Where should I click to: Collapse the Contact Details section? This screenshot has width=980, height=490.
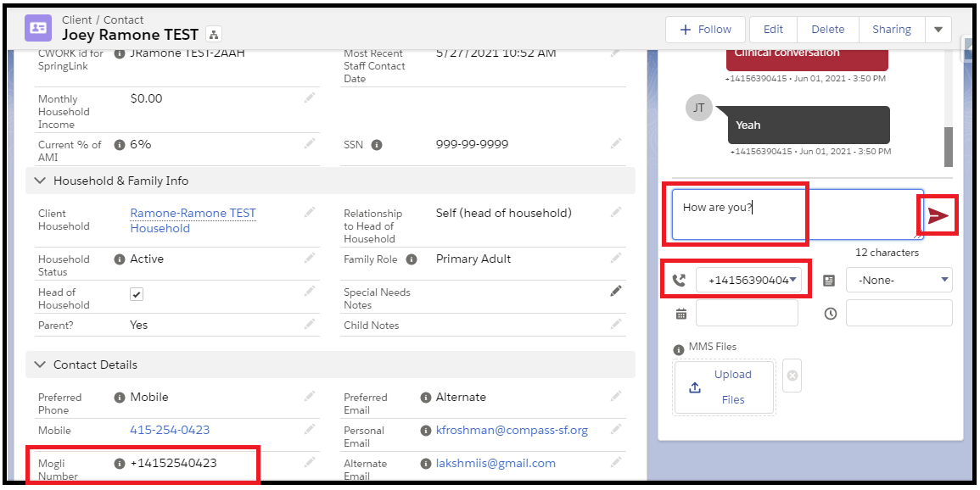[40, 365]
